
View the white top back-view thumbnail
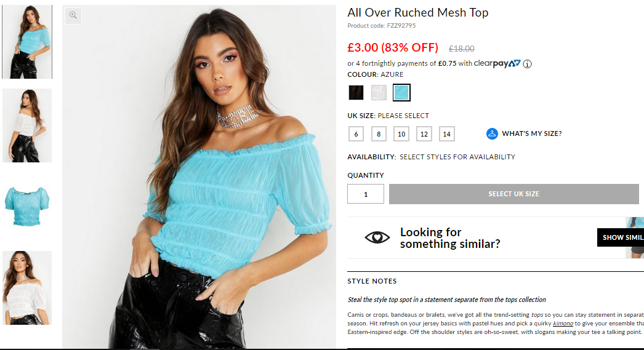[27, 125]
